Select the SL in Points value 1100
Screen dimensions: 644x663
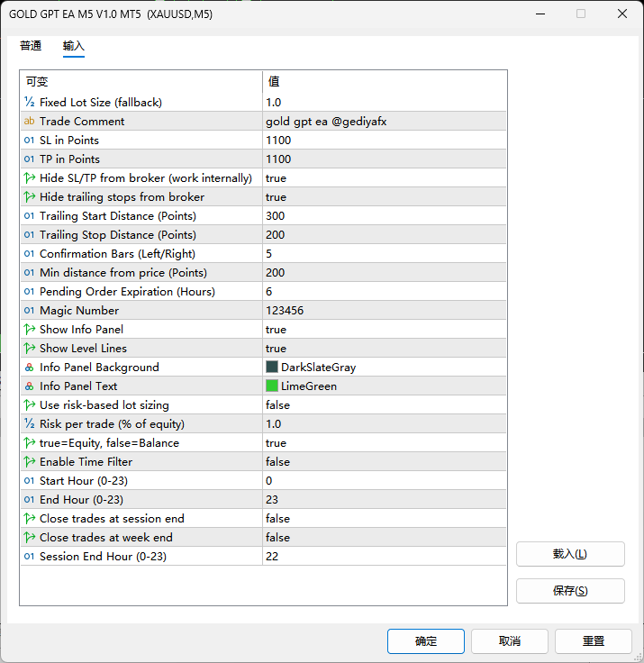[385, 140]
